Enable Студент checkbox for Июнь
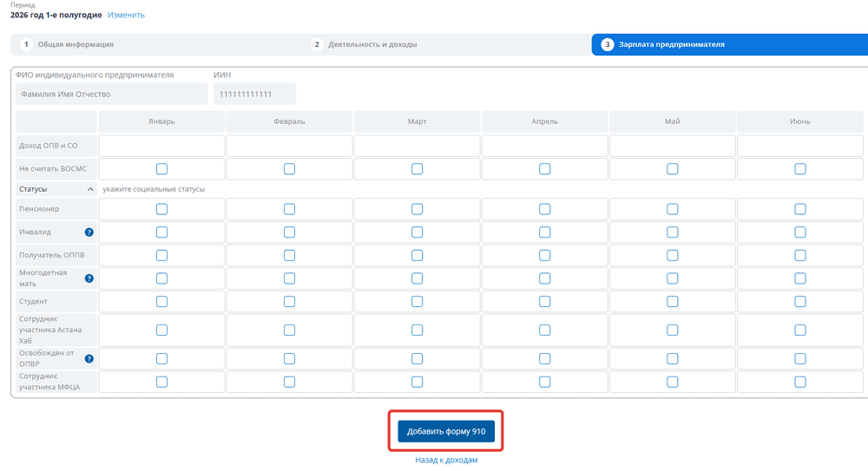Viewport: 868px width, 471px height. pyautogui.click(x=800, y=302)
